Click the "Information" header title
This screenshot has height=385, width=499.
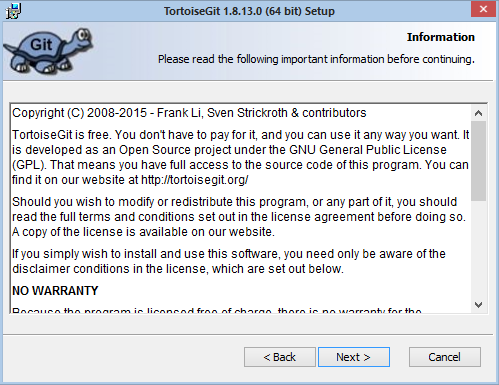point(441,37)
